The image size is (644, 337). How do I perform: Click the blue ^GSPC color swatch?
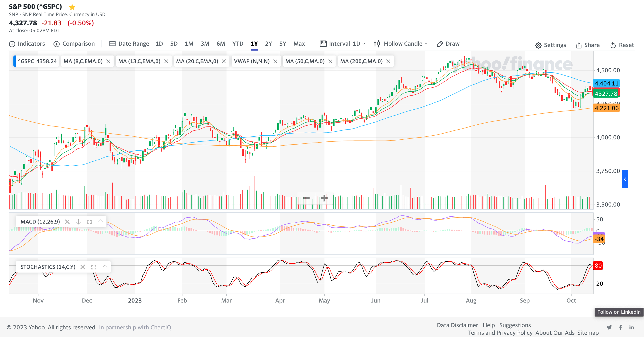coord(15,61)
